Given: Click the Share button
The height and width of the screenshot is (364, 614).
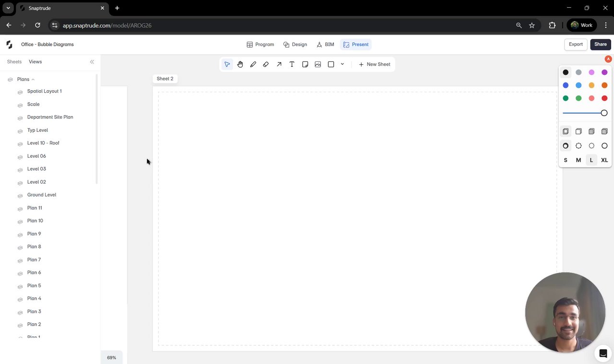Looking at the screenshot, I should pos(601,45).
